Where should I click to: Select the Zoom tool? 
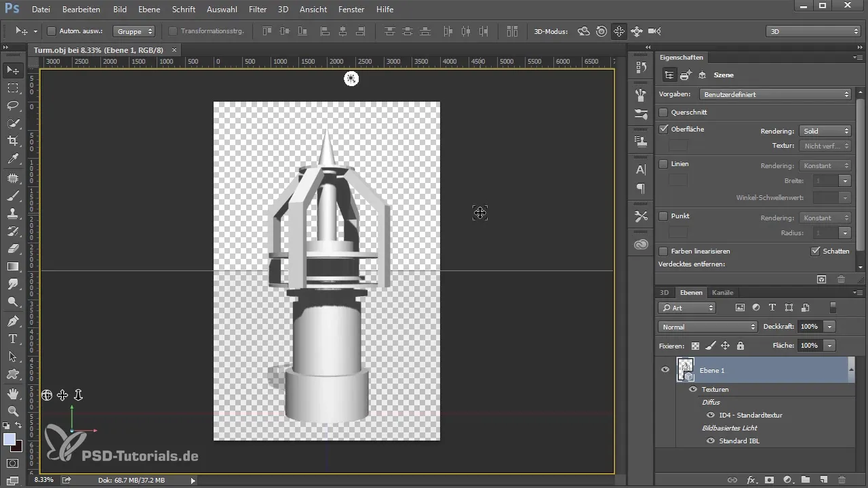(13, 411)
